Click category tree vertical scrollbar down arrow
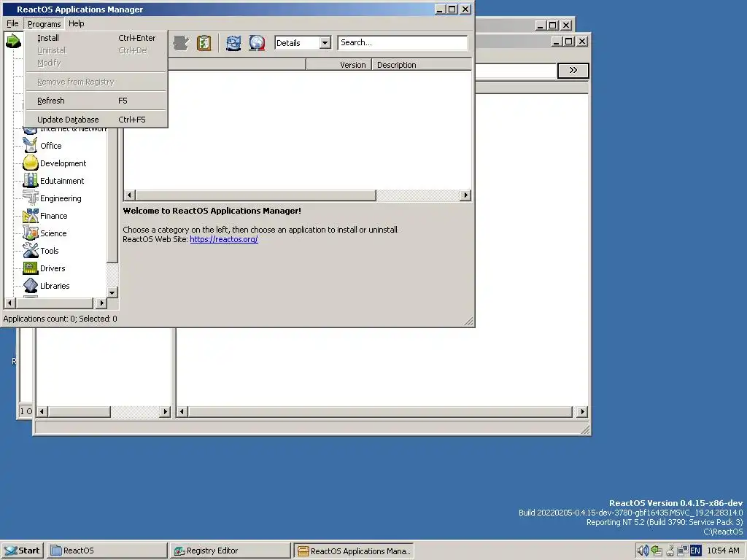747x560 pixels. [x=112, y=292]
